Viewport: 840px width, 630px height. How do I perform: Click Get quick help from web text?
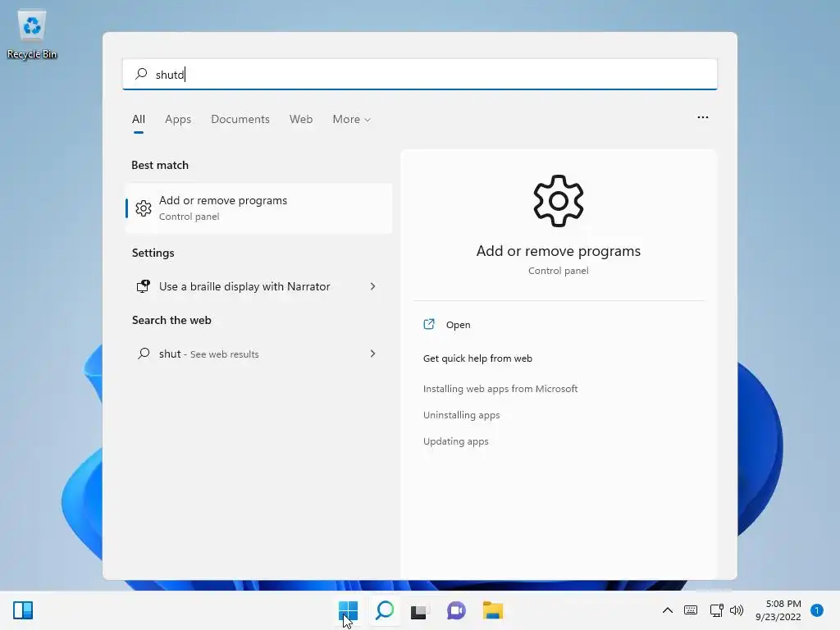477,358
